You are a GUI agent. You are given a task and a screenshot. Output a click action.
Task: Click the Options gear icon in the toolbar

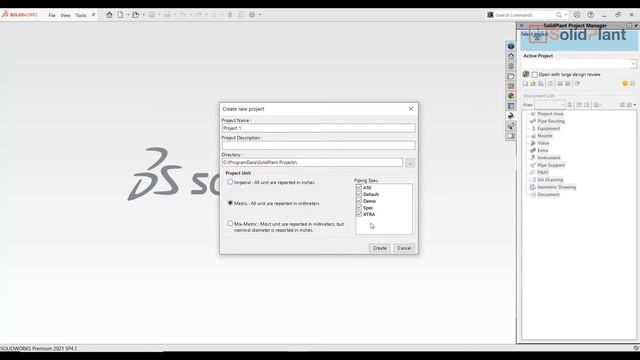pos(252,15)
